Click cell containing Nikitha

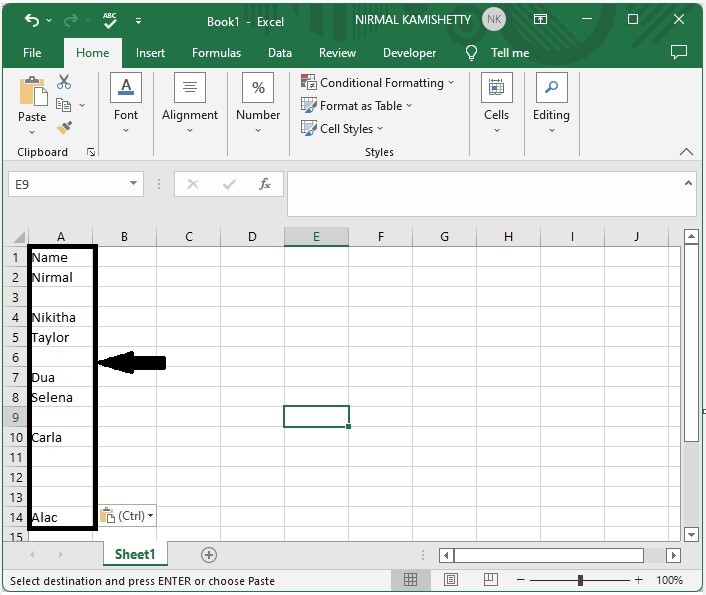pyautogui.click(x=61, y=318)
